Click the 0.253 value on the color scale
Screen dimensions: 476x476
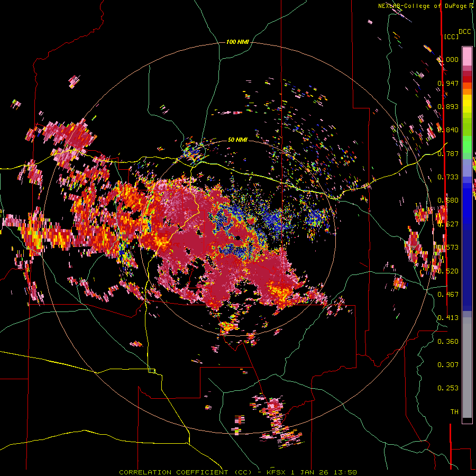pos(448,388)
